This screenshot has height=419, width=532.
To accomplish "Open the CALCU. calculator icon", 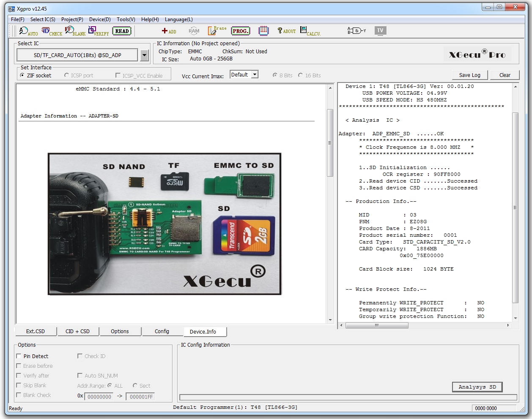I will [x=310, y=31].
